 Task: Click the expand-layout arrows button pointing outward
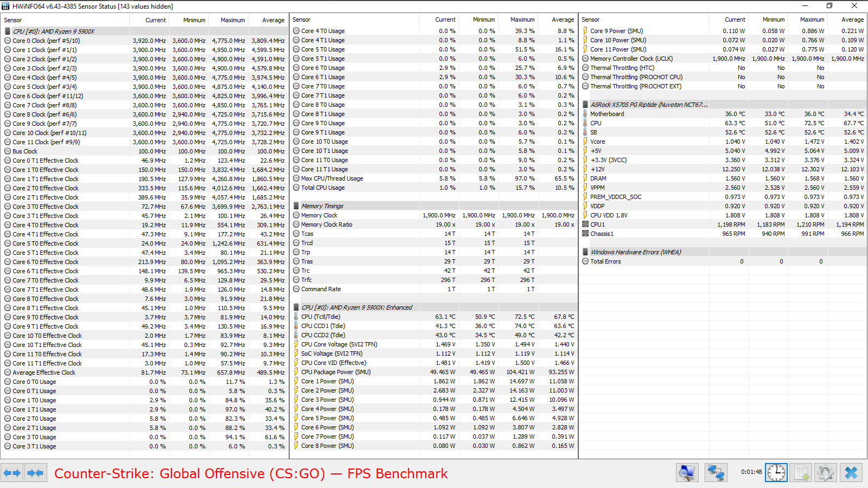coord(12,473)
